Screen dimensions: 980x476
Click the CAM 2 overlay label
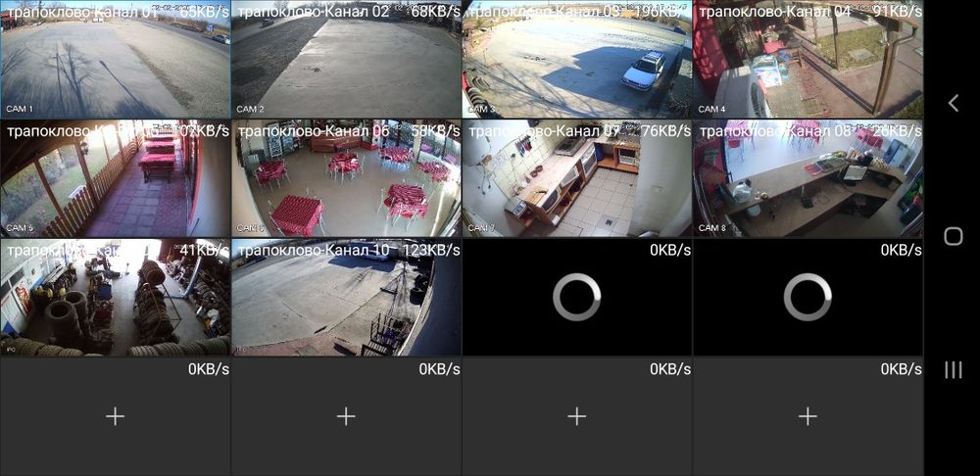pos(251,109)
